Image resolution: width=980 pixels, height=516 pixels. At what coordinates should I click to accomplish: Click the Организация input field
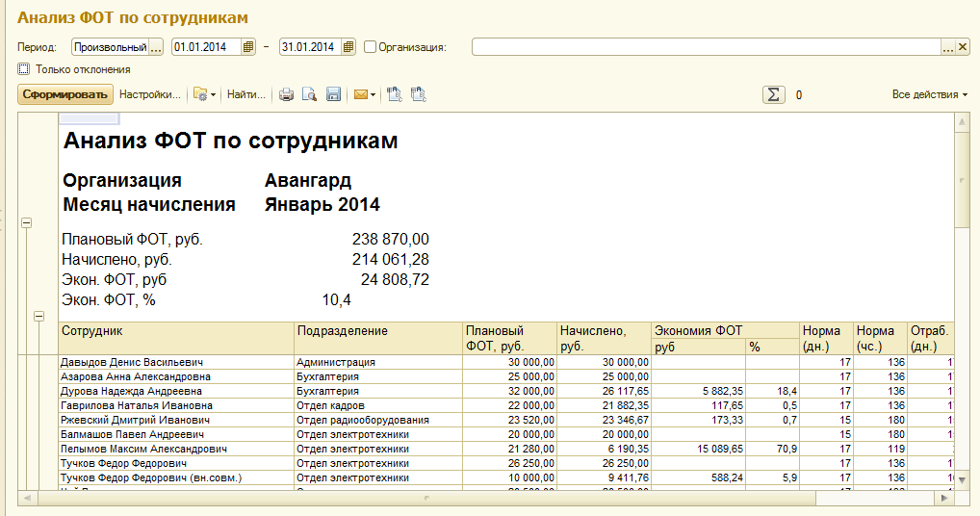[705, 46]
